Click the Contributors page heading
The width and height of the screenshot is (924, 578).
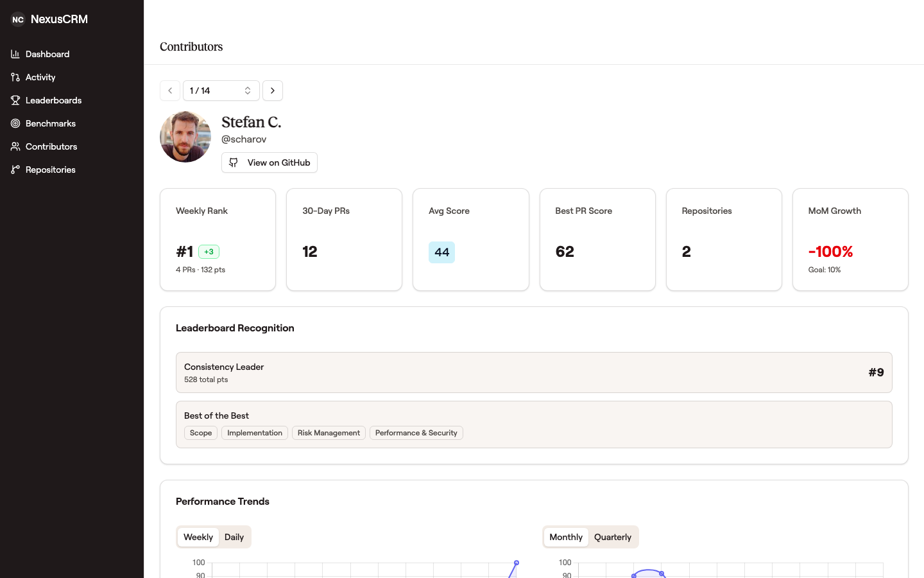coord(191,47)
